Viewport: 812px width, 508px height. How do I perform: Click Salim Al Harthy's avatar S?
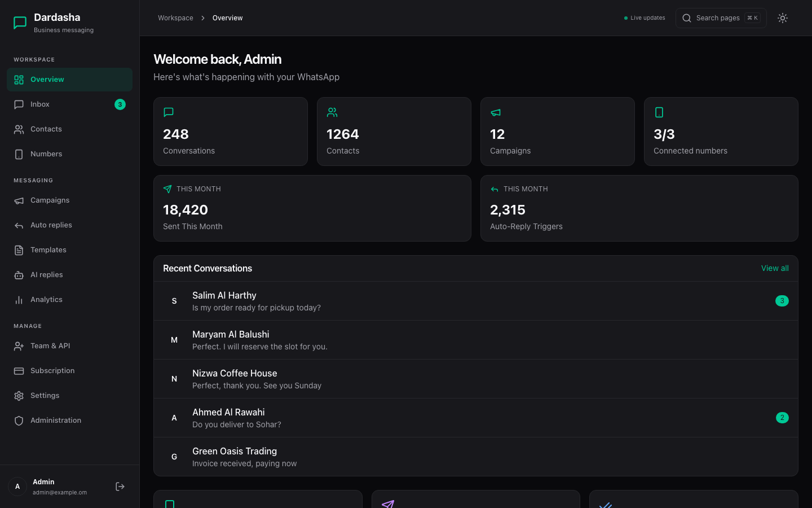(174, 301)
